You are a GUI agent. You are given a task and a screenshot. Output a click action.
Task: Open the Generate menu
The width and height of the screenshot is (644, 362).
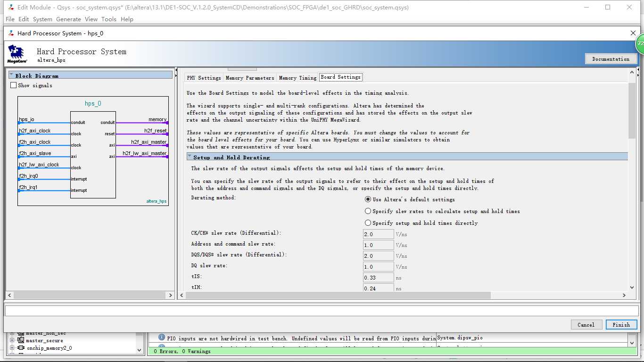click(68, 19)
